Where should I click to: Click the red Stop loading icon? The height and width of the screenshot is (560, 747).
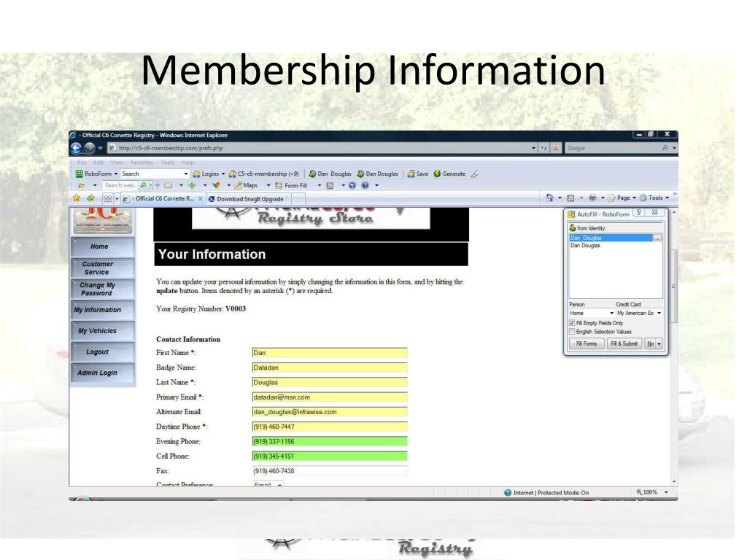click(x=555, y=149)
